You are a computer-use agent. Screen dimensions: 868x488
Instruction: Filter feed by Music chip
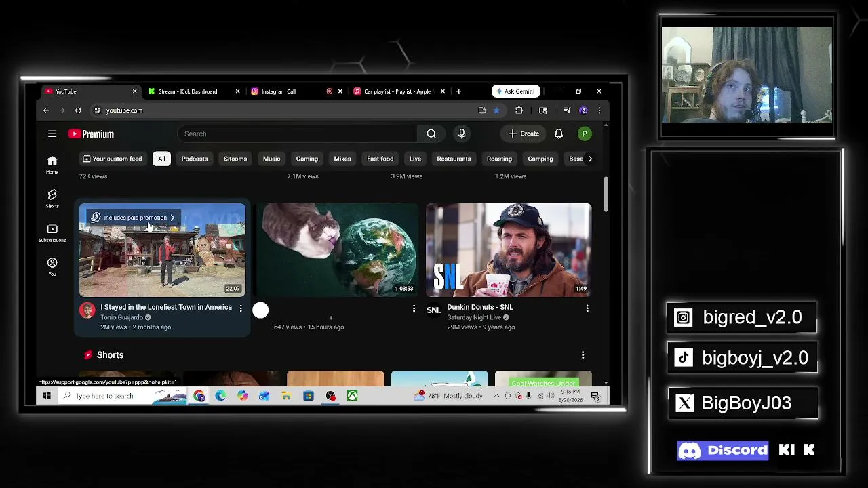[x=271, y=159]
